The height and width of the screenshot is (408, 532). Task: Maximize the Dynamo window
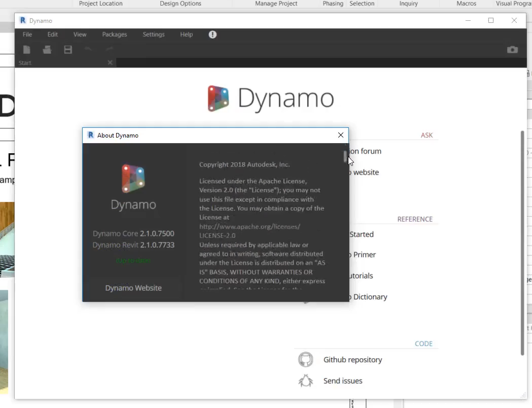tap(490, 20)
